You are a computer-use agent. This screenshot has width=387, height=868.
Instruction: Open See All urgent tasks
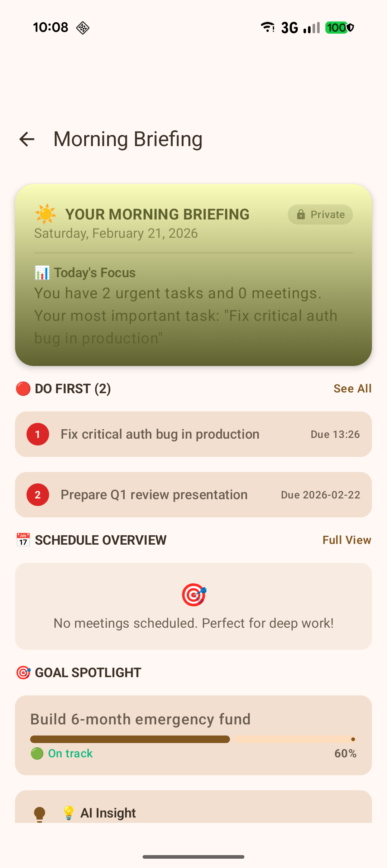click(352, 389)
